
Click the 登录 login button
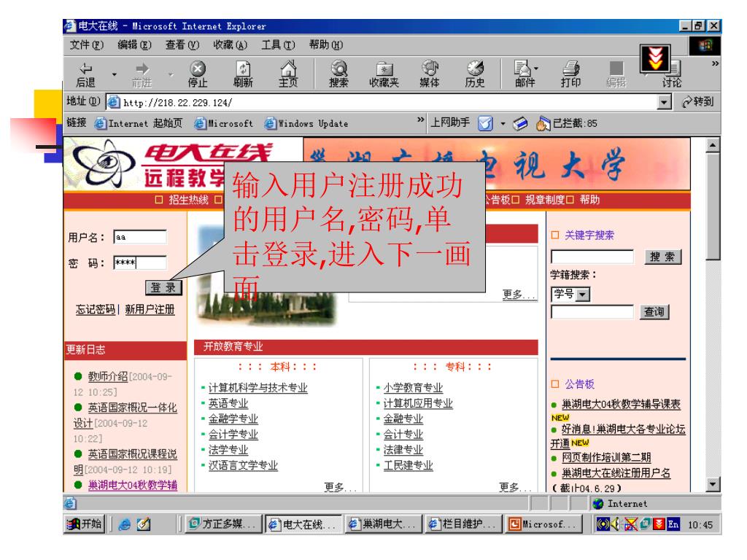coord(163,287)
